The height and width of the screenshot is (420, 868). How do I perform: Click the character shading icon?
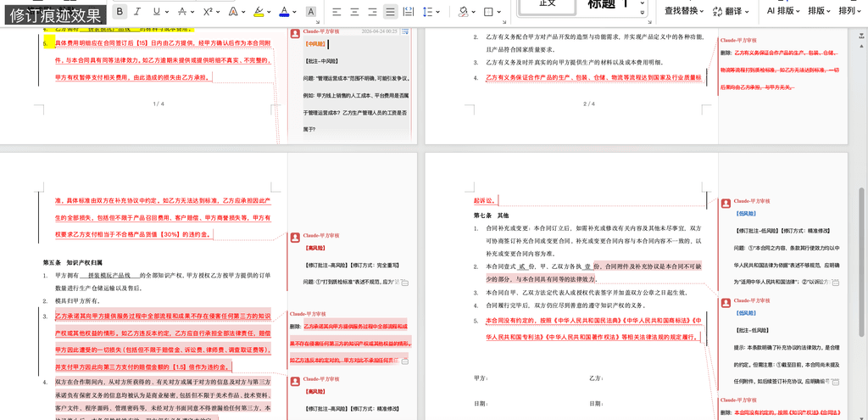click(310, 12)
